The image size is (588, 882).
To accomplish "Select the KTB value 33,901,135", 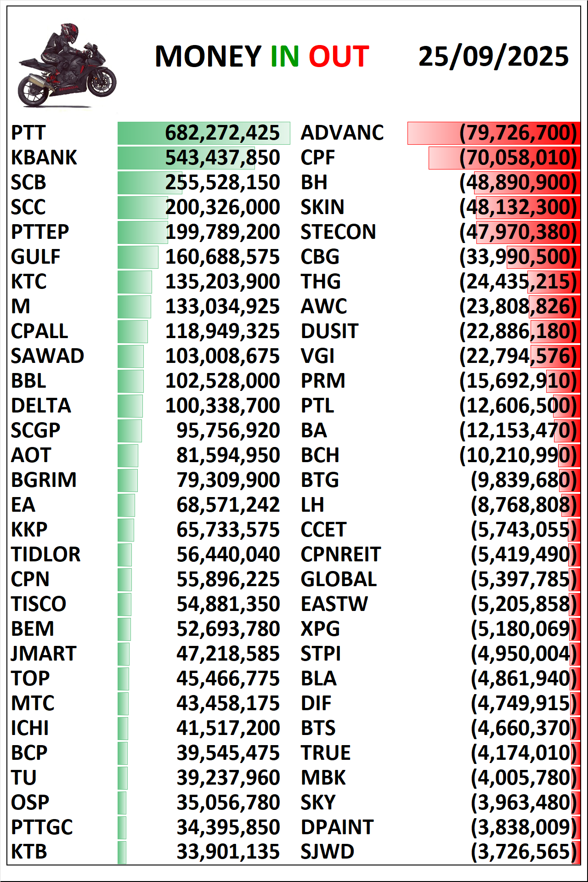I will (x=228, y=853).
